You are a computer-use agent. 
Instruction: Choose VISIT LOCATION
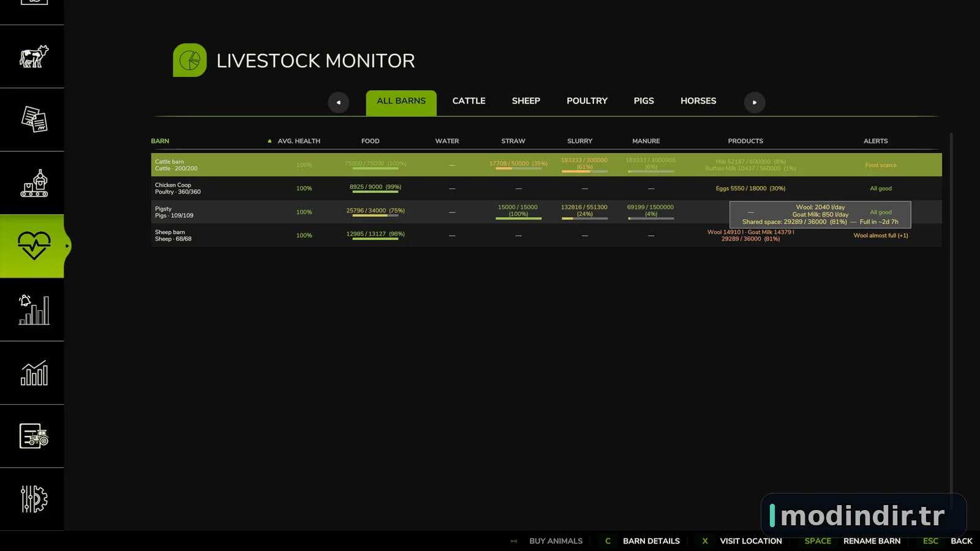(751, 541)
